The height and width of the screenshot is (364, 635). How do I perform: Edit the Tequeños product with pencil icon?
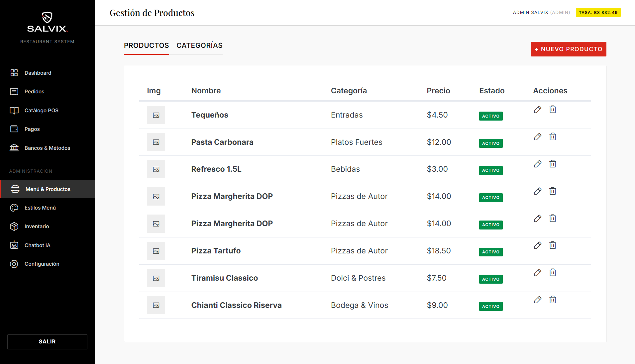(538, 109)
